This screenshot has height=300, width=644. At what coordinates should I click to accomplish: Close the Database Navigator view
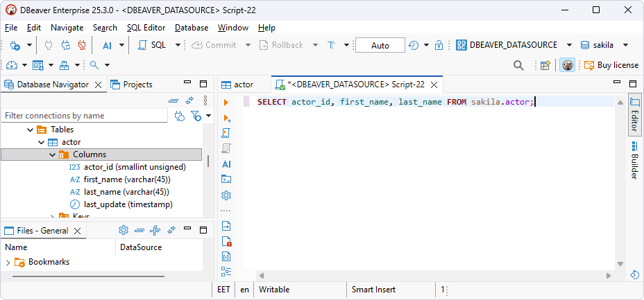pos(98,85)
